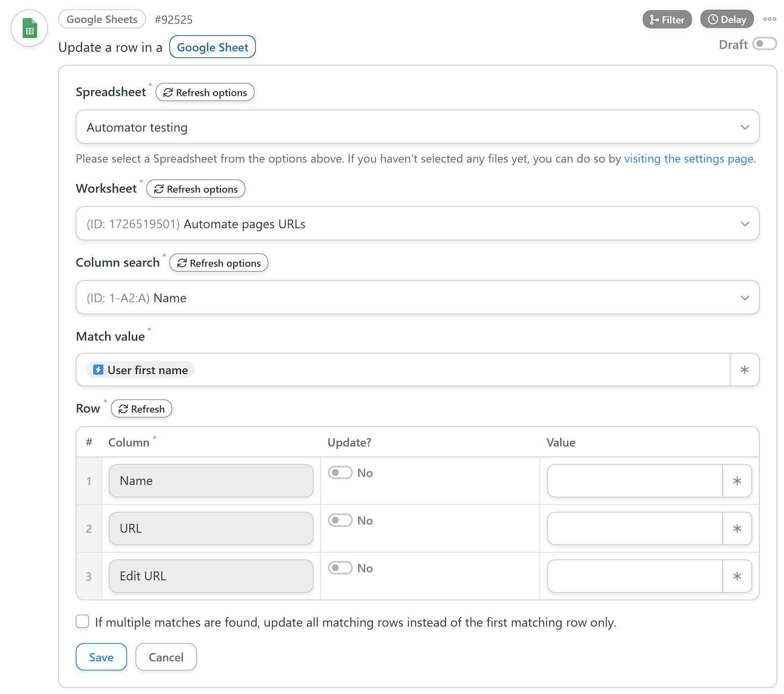
Task: Enable update toggle for Name column
Action: [340, 473]
